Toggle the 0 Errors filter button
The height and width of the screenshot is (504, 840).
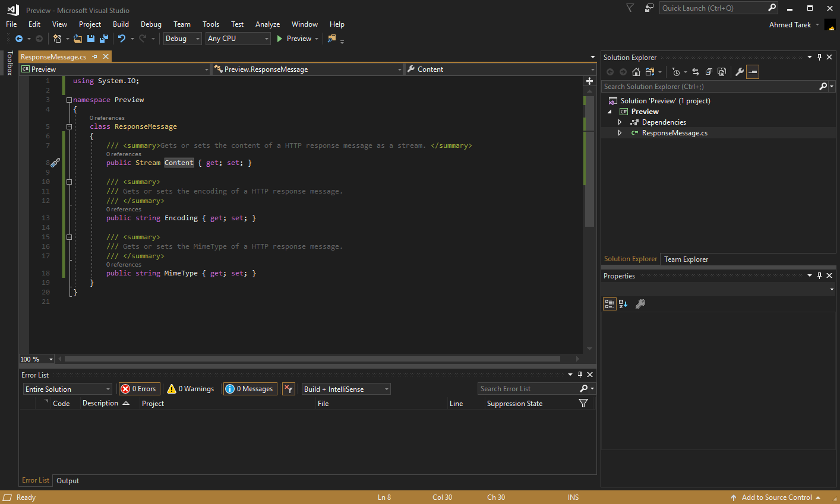(x=139, y=389)
